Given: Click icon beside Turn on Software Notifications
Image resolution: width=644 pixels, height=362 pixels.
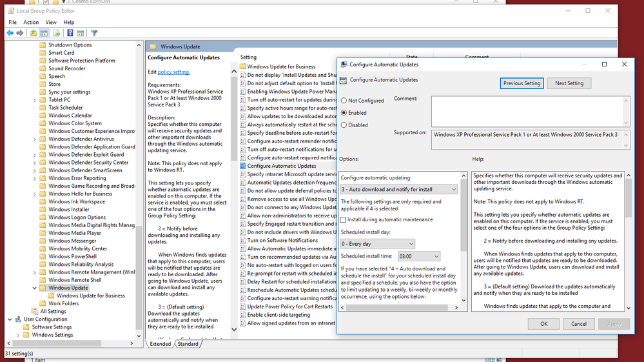Looking at the screenshot, I should 243,241.
